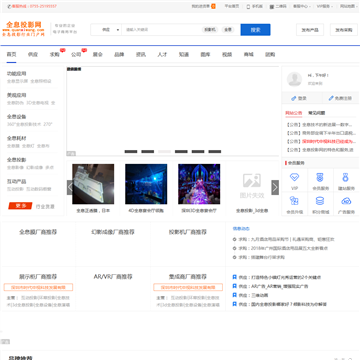Open the 图库 navigation tab
The height and width of the screenshot is (360, 360).
pyautogui.click(x=205, y=54)
